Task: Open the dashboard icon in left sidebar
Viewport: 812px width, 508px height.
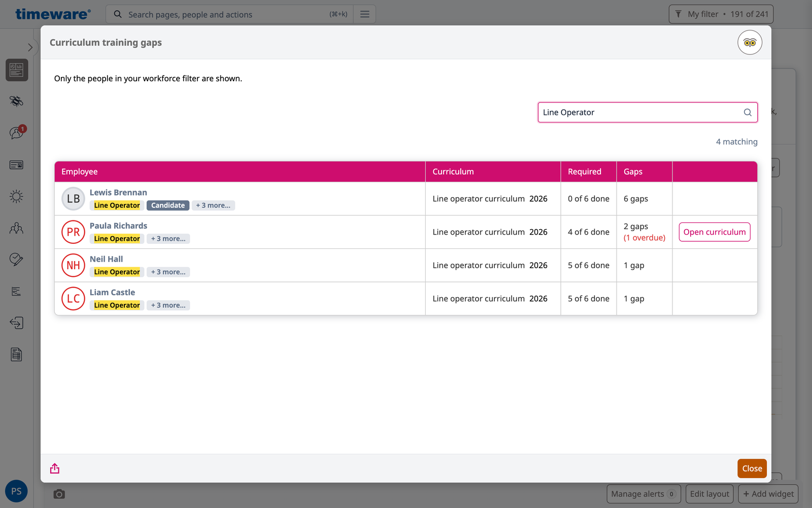Action: coord(17,70)
